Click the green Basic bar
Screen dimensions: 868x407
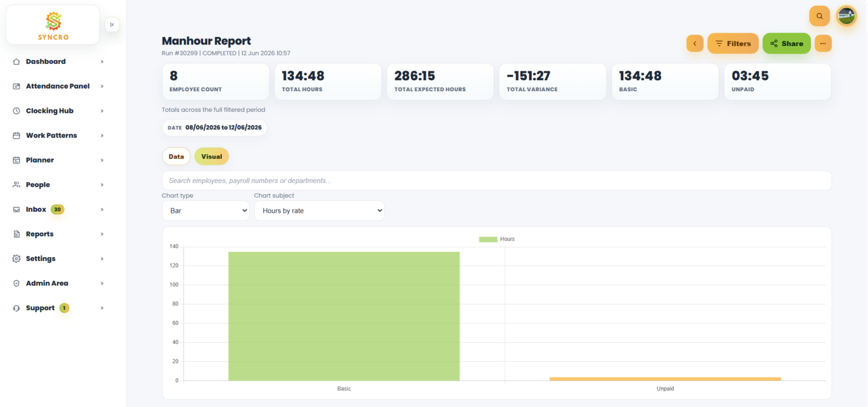(x=344, y=316)
